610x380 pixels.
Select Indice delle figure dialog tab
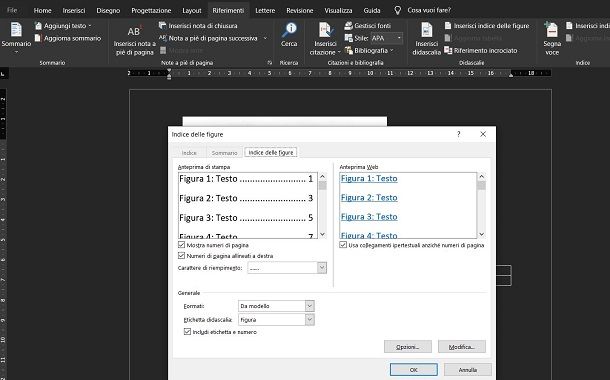(271, 152)
